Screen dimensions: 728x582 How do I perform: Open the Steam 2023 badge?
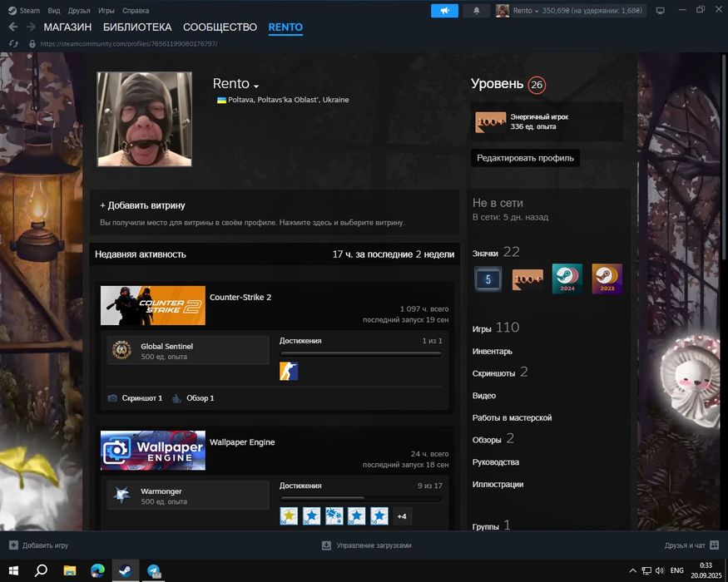click(607, 279)
